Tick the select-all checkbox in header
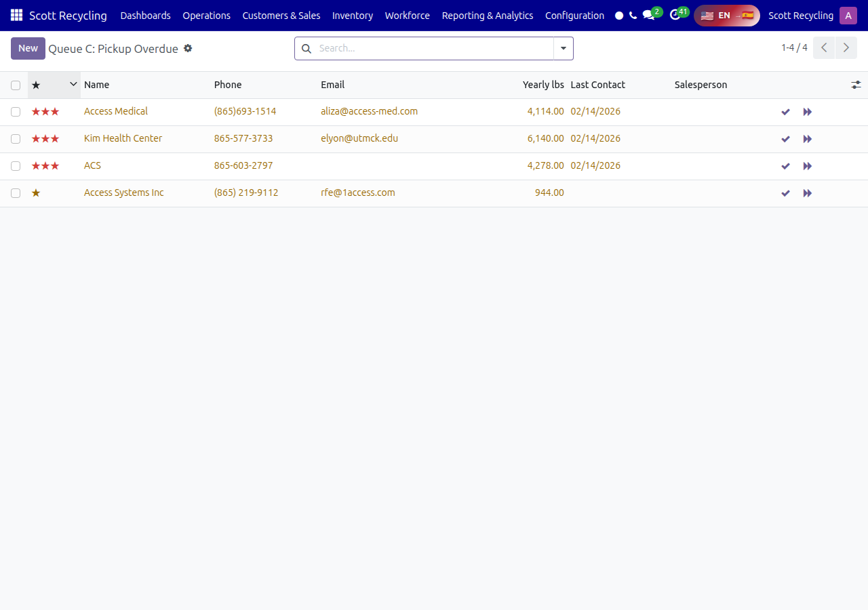This screenshot has height=610, width=868. (16, 85)
